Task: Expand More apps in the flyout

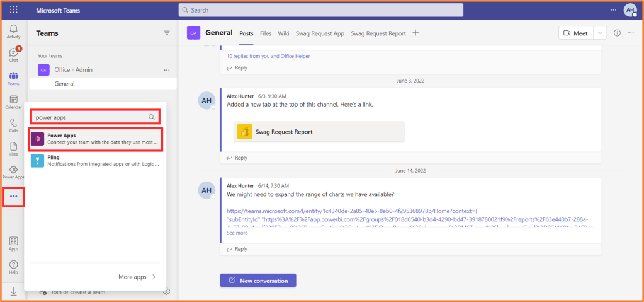Action: [137, 276]
